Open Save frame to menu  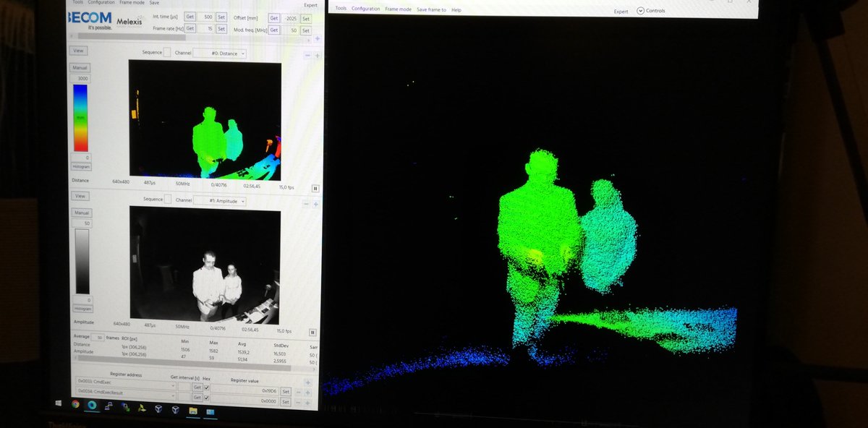(x=431, y=9)
